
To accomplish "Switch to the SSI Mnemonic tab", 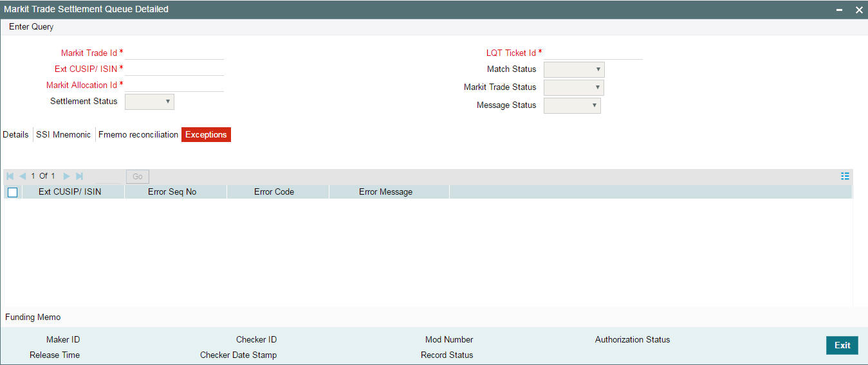I will [63, 135].
